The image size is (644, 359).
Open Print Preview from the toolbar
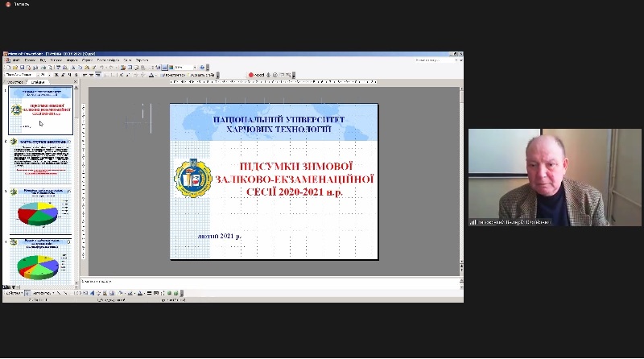click(x=50, y=68)
